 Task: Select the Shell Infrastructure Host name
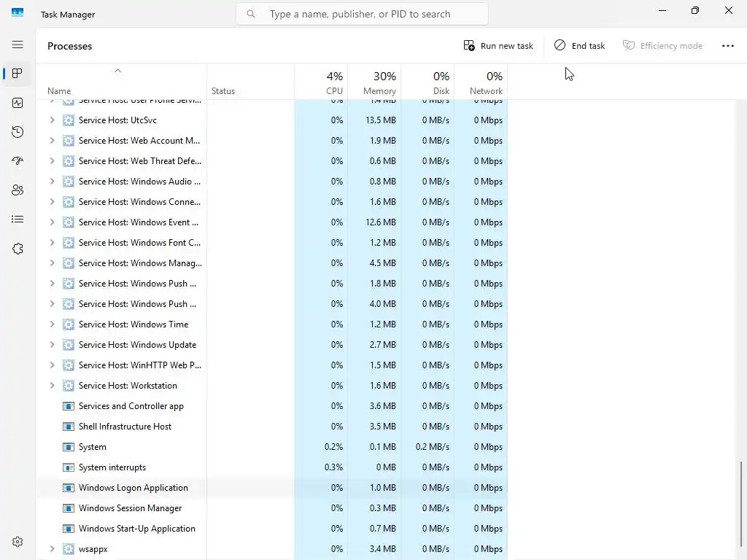125,427
